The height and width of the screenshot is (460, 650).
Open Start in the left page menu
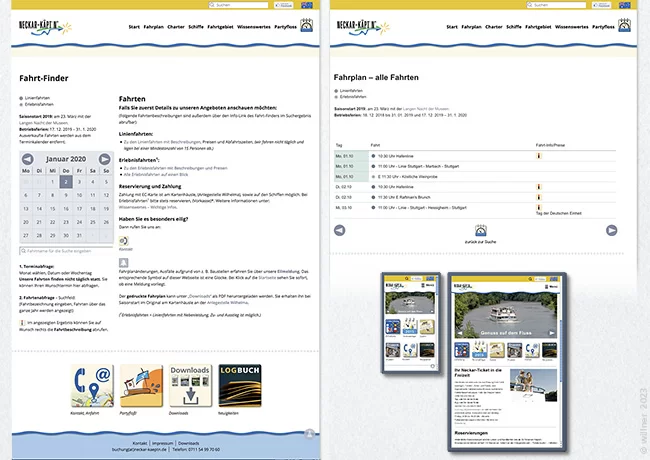click(134, 27)
